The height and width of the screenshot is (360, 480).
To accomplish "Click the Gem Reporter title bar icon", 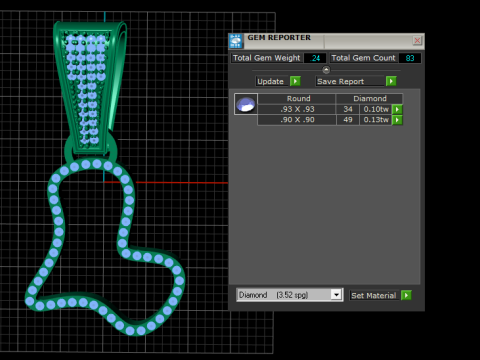I will (x=236, y=41).
